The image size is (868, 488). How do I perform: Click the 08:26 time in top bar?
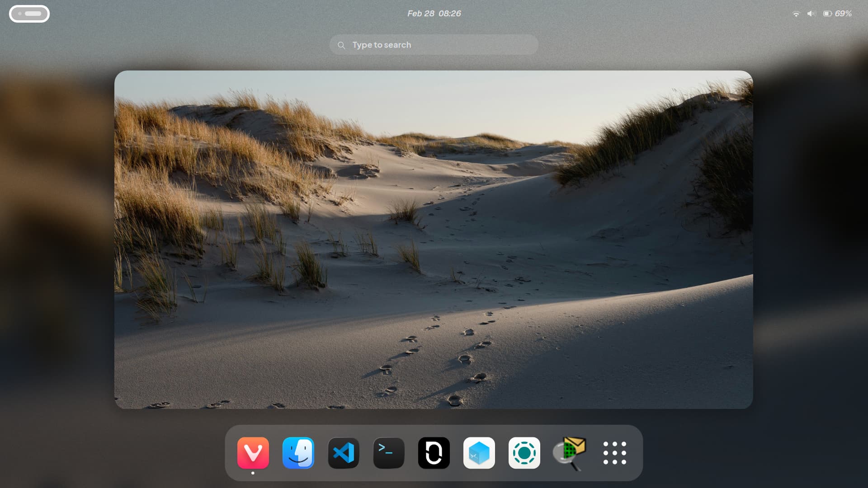pyautogui.click(x=450, y=14)
